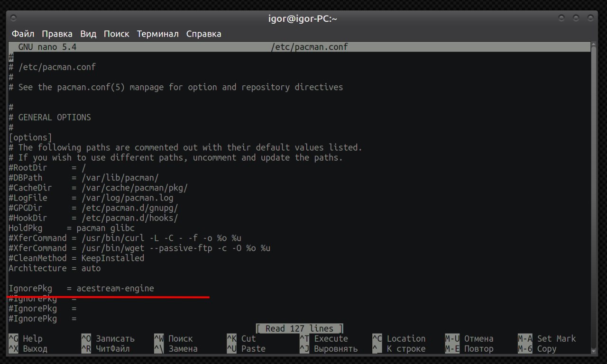Click the M-U Отмена shortcut
The width and height of the screenshot is (607, 364).
469,338
